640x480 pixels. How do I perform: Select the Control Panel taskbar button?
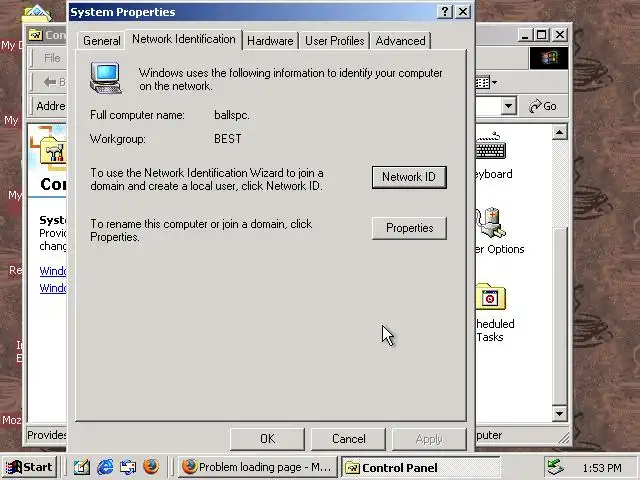[x=420, y=467]
